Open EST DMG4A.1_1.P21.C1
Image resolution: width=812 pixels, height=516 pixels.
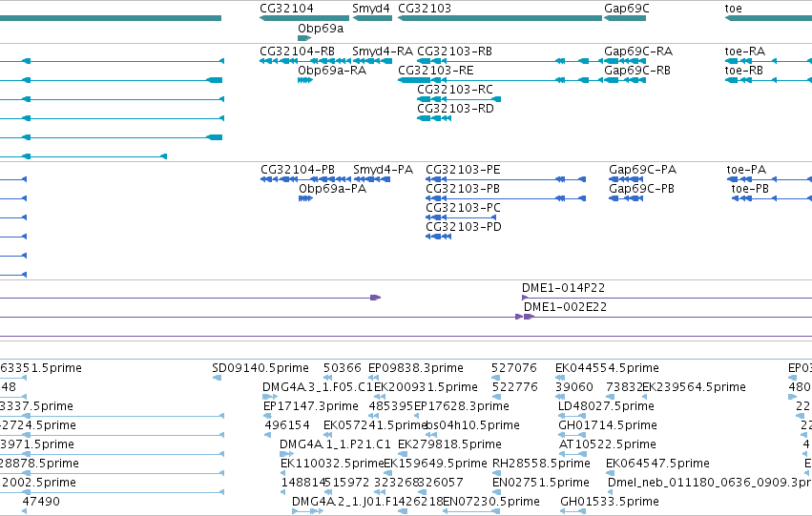point(335,444)
